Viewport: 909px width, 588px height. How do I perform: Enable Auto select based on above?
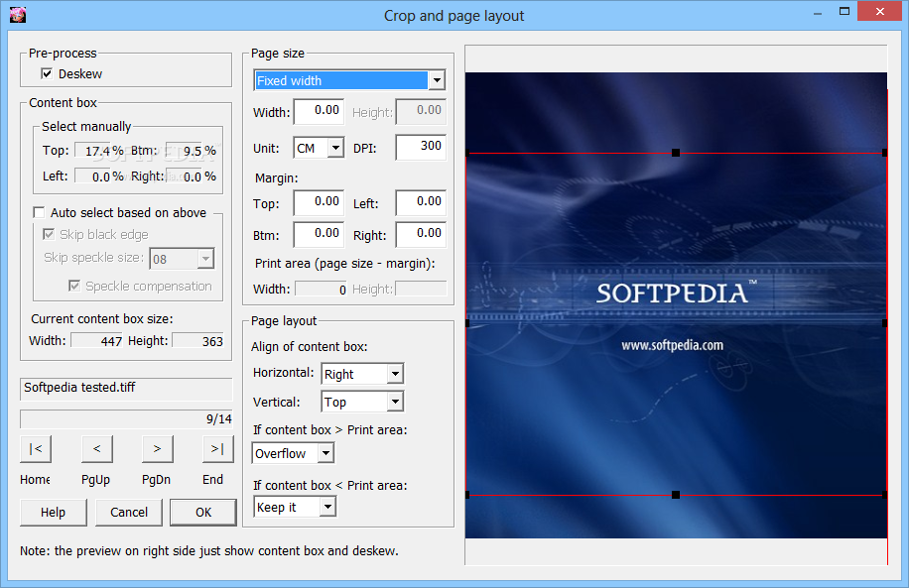click(x=39, y=212)
